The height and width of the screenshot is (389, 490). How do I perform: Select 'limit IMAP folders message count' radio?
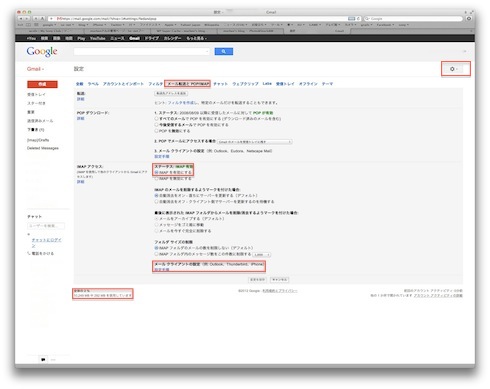(x=156, y=254)
